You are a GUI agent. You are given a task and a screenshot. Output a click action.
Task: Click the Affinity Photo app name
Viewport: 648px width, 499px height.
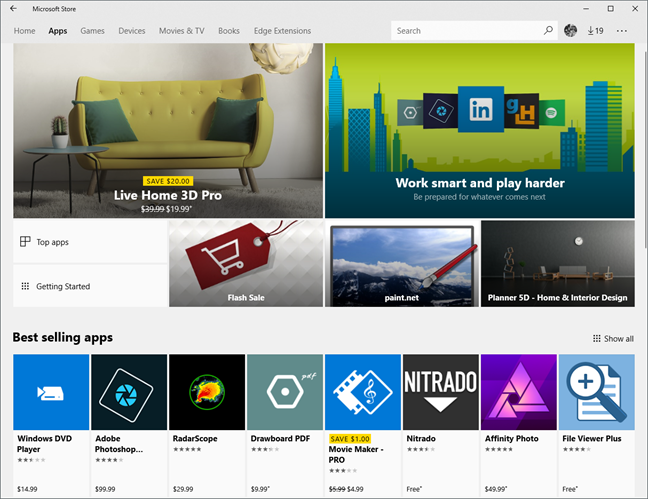coord(512,439)
